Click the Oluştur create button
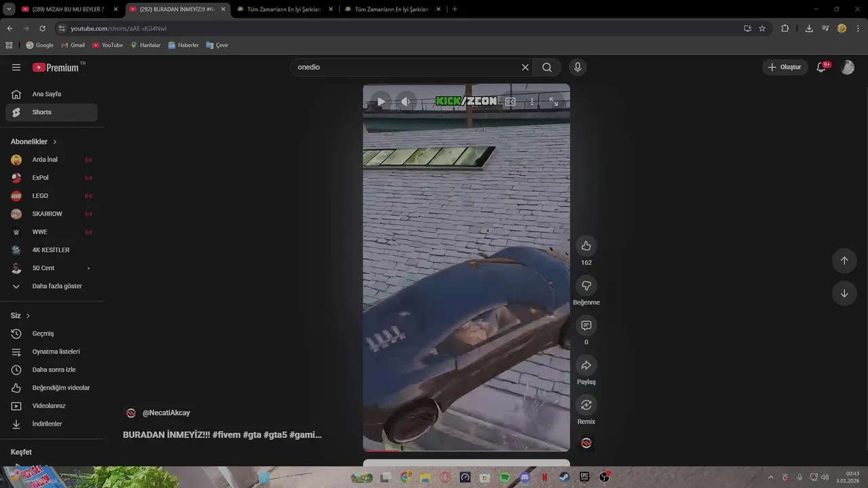The width and height of the screenshot is (868, 488). coord(785,67)
